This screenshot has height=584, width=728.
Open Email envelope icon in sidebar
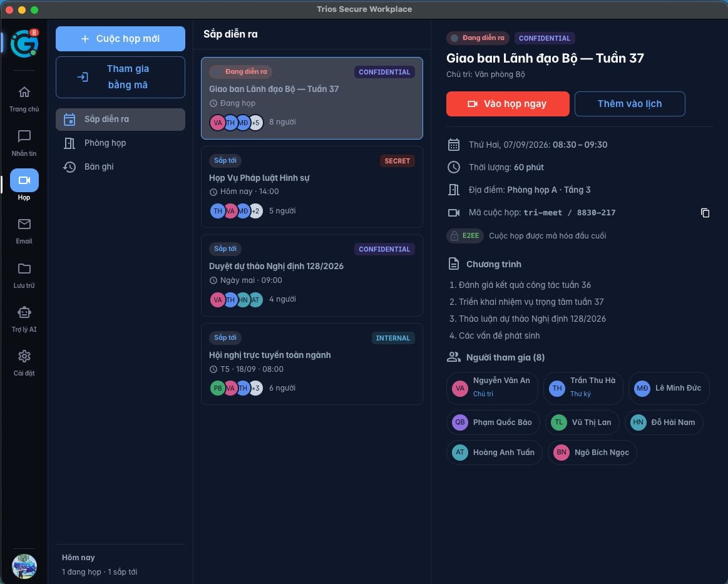tap(24, 224)
